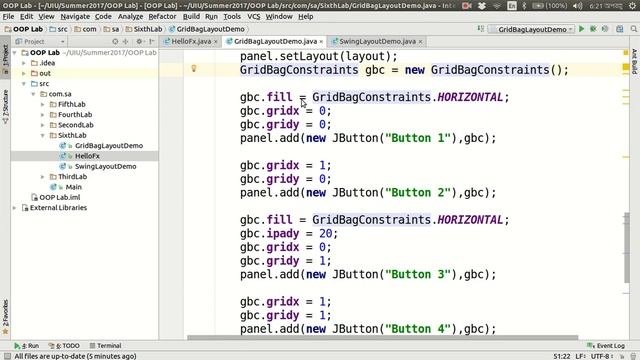Click src breadcrumb in navigation bar

(x=58, y=29)
